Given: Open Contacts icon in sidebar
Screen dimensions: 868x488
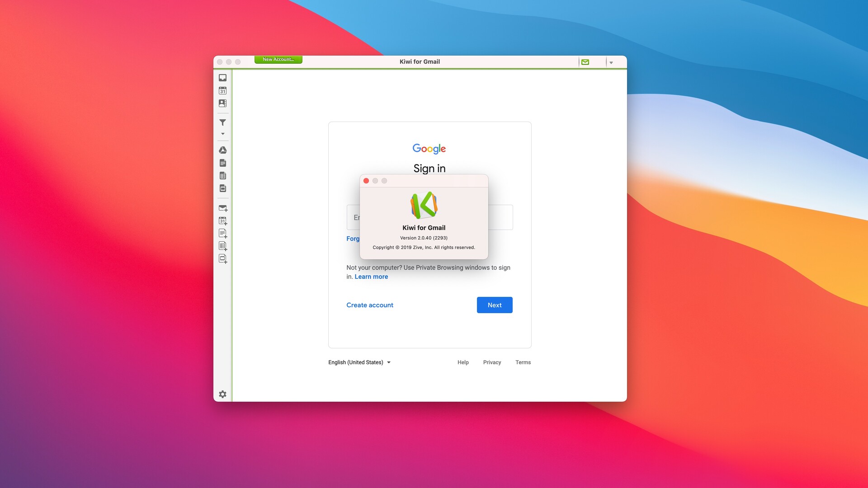Looking at the screenshot, I should [x=222, y=103].
